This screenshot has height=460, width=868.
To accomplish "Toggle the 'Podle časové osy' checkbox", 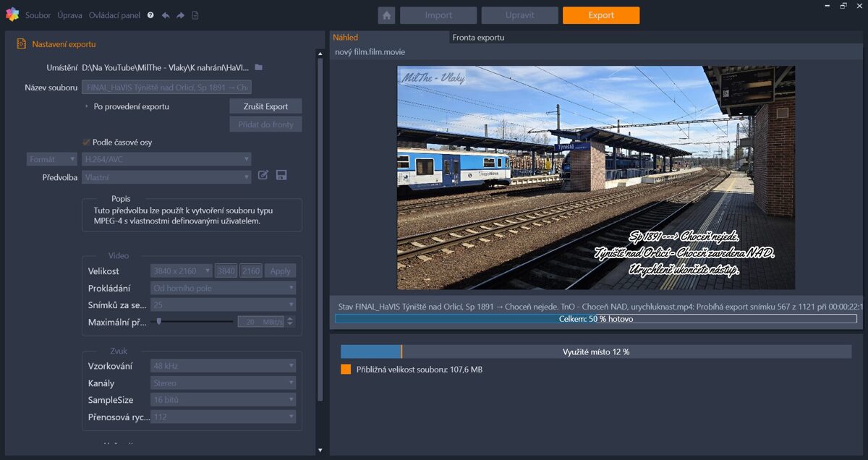I will click(87, 142).
